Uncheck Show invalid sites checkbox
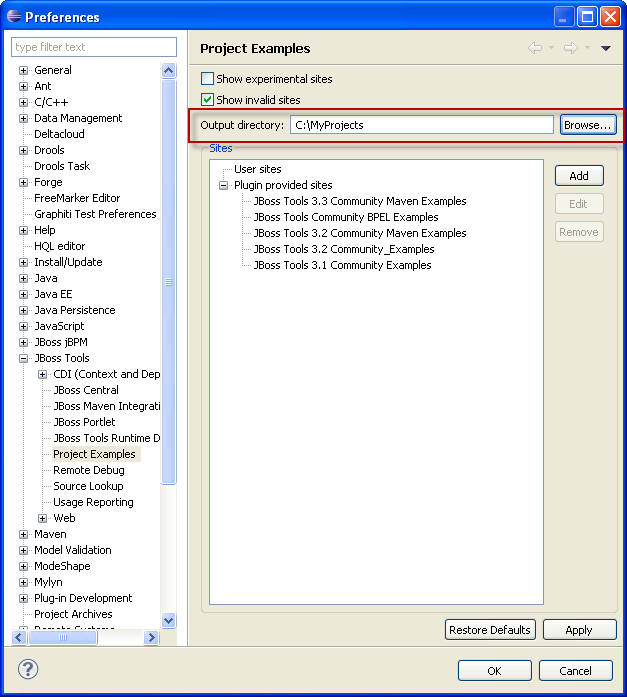Viewport: 627px width, 697px height. coord(208,100)
